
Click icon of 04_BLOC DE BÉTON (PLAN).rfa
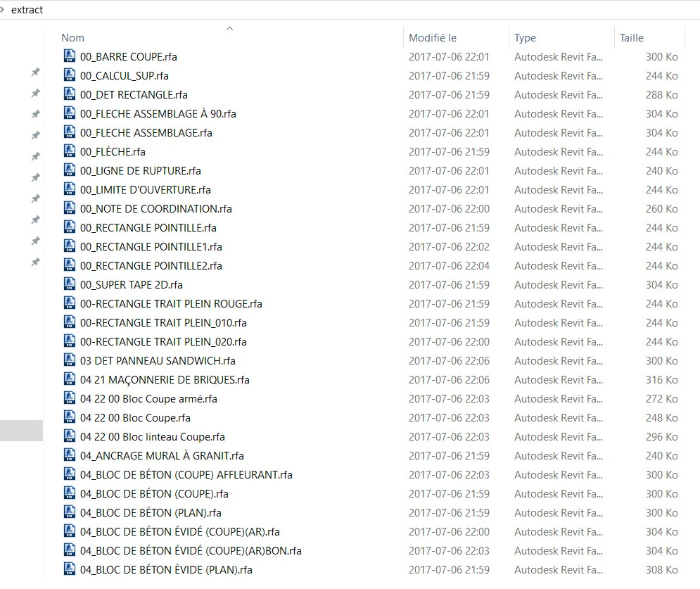pos(70,512)
